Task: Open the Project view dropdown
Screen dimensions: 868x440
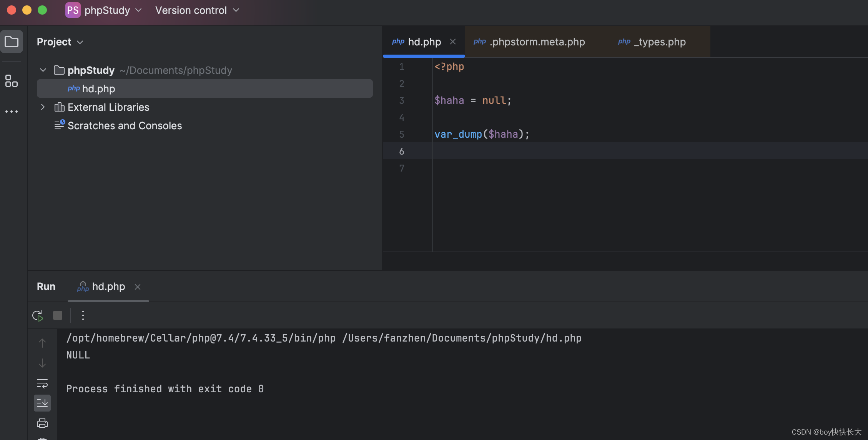Action: point(60,42)
